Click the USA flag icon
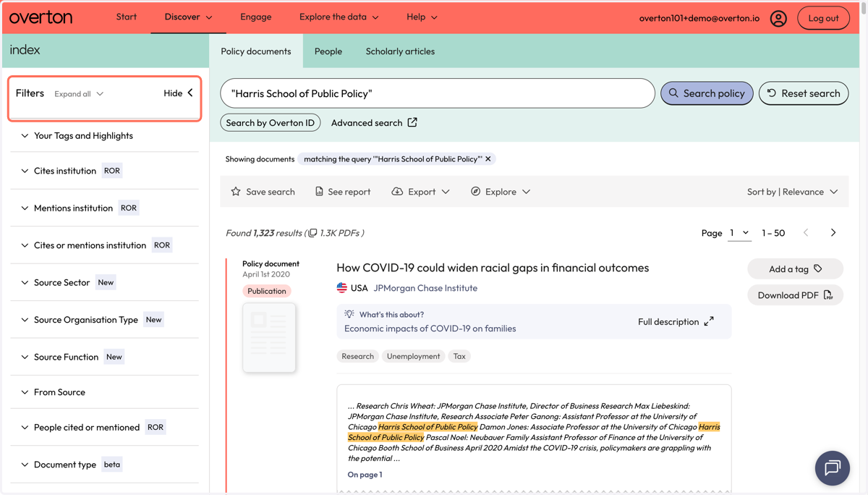This screenshot has width=868, height=495. click(342, 288)
